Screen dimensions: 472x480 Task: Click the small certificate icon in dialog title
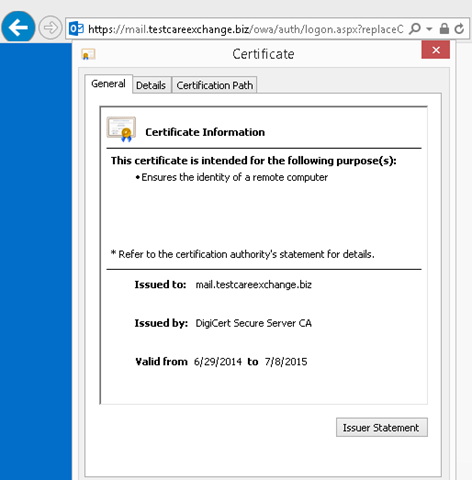(x=88, y=54)
